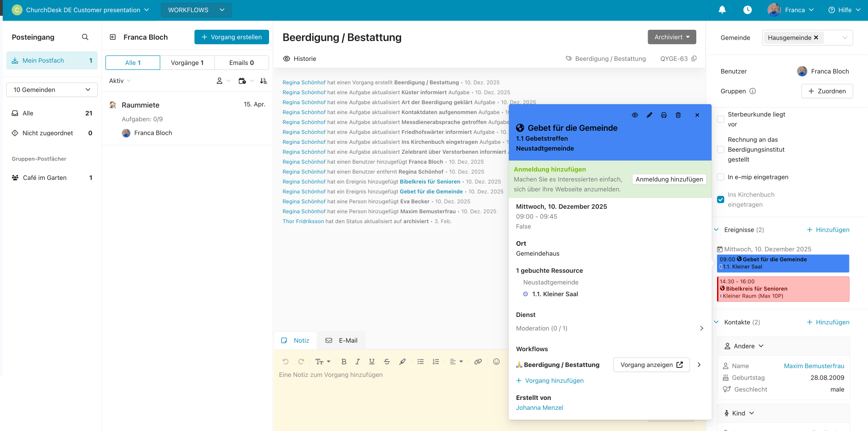Screen dimensions: 868x431
Task: Open Maxim Bemusterfrau contact link
Action: pyautogui.click(x=814, y=366)
